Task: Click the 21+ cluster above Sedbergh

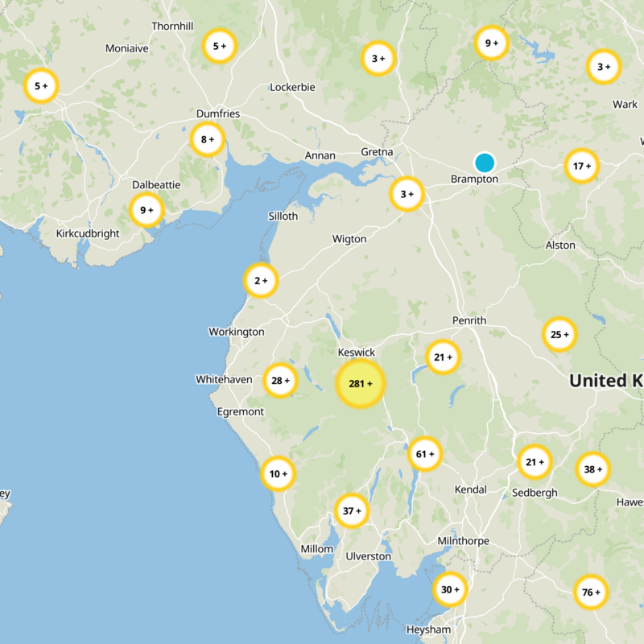Action: 535,462
